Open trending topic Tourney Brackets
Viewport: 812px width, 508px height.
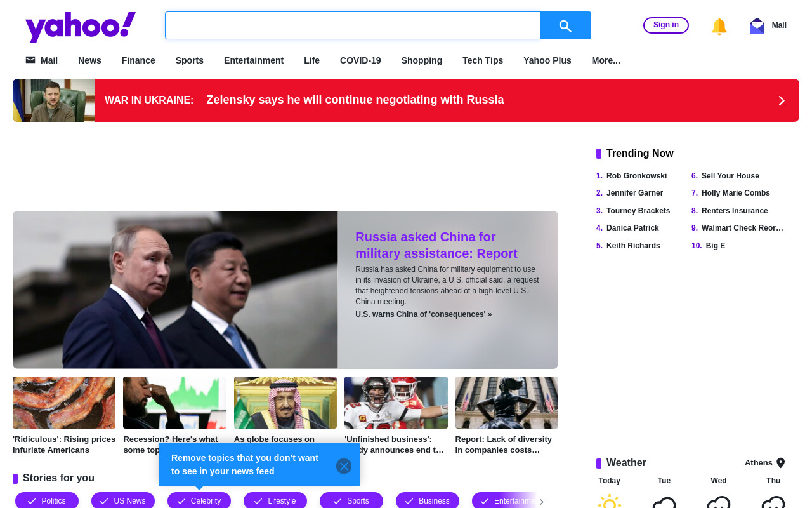click(x=638, y=211)
